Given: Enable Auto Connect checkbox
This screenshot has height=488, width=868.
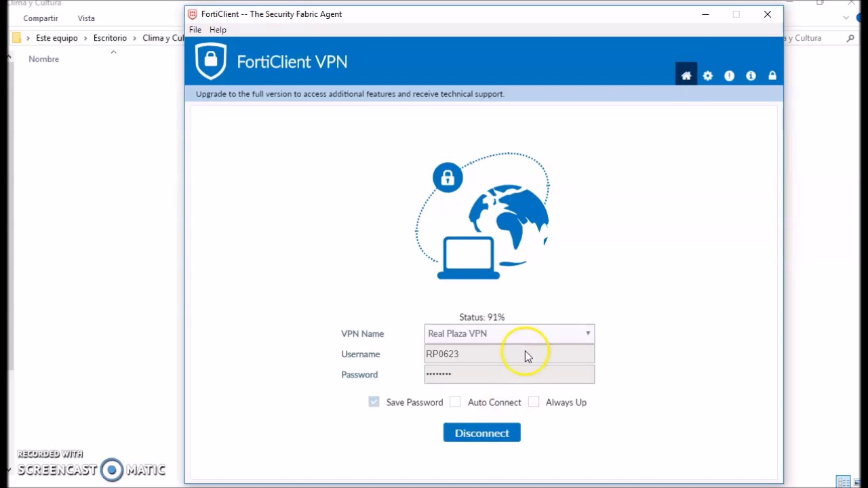Looking at the screenshot, I should 456,402.
